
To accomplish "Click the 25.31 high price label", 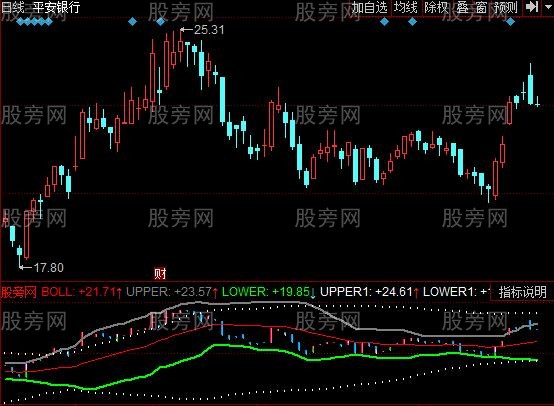I will [209, 30].
